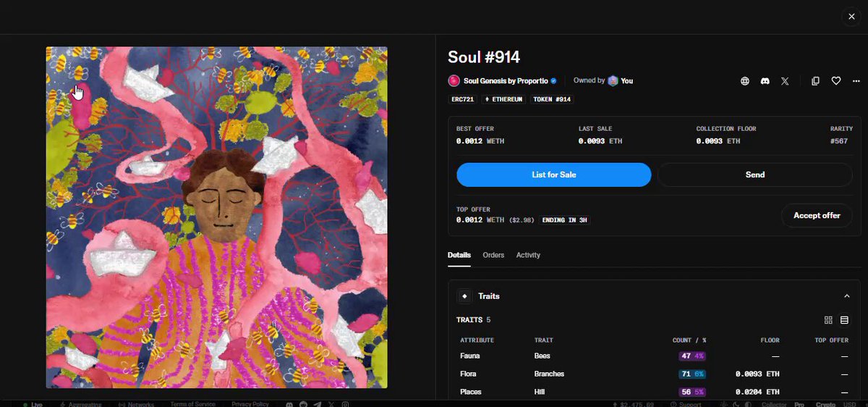868x407 pixels.
Task: Collapse the Traits section
Action: (846, 296)
